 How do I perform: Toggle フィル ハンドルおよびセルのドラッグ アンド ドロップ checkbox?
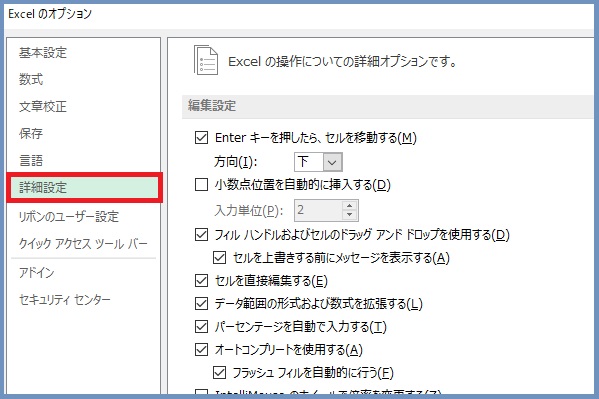201,234
